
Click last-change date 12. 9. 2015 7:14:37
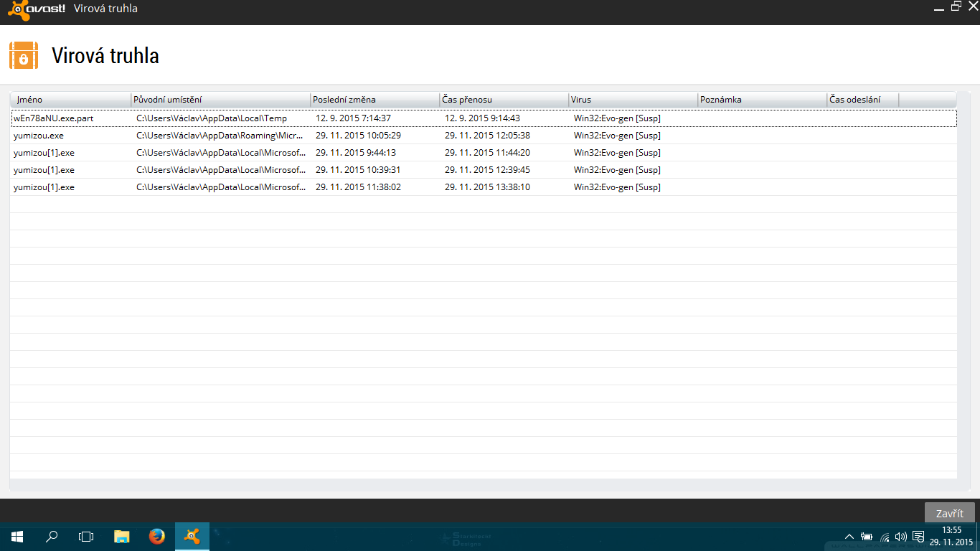point(353,118)
